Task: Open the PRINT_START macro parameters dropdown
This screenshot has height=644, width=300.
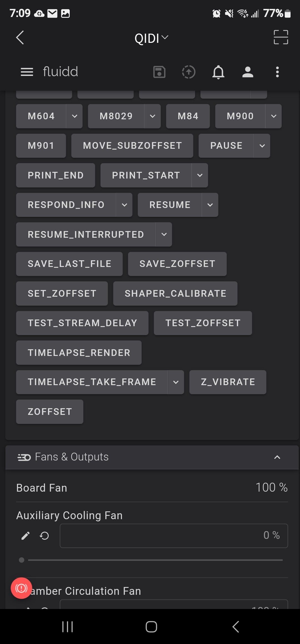Action: click(x=200, y=175)
